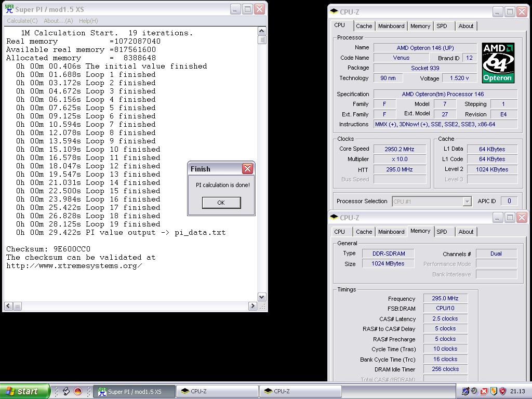Close the upper CPU-Z window
Screen dimensions: 532x399
pos(522,12)
